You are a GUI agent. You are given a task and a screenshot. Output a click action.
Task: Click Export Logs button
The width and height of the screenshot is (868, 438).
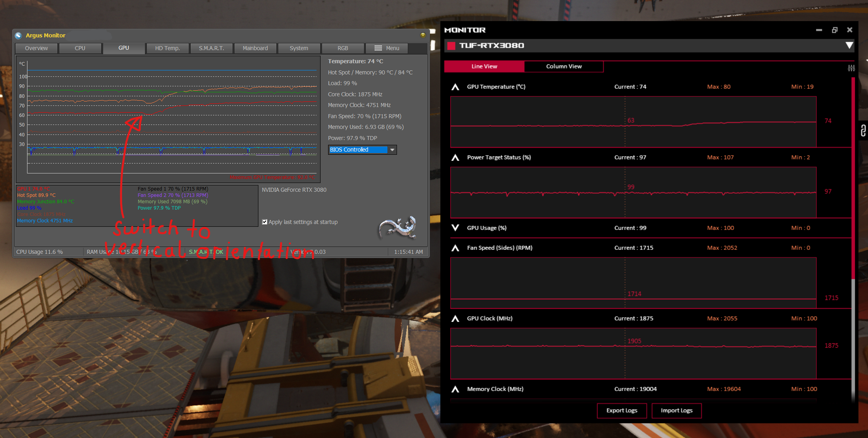pyautogui.click(x=622, y=411)
